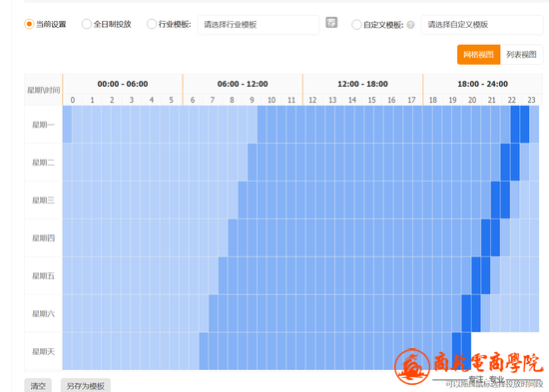
Task: Click hour 0 column header
Action: coord(73,100)
